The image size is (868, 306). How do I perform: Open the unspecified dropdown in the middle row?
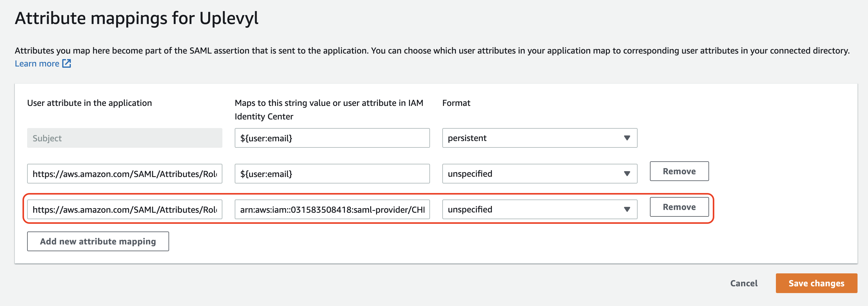[x=539, y=174]
